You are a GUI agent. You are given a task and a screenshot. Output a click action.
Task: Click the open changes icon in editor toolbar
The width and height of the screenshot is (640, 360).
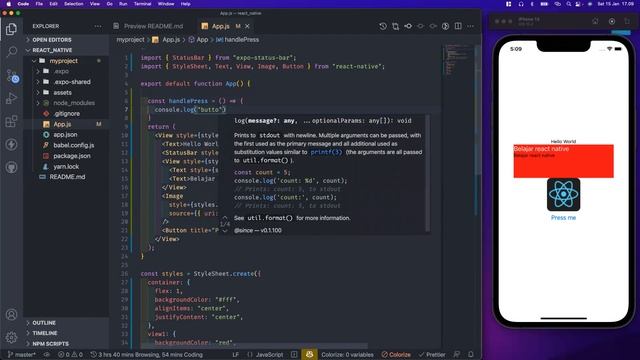coord(396,26)
